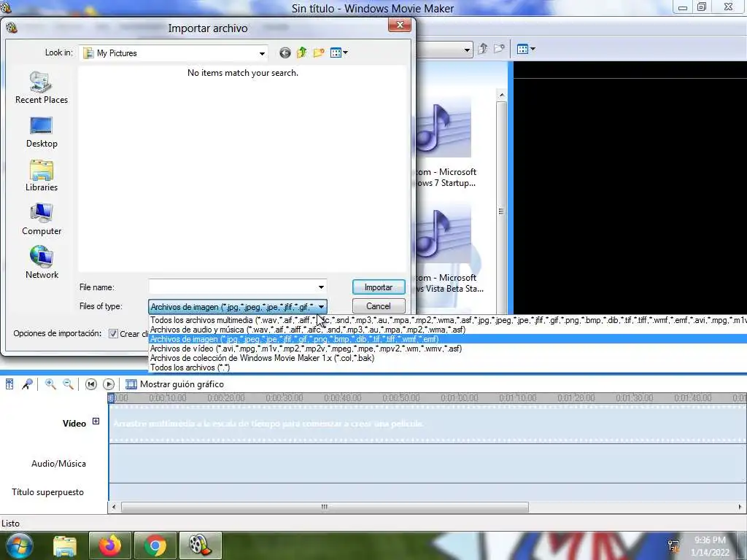Launch Chrome from the taskbar

coord(155,545)
